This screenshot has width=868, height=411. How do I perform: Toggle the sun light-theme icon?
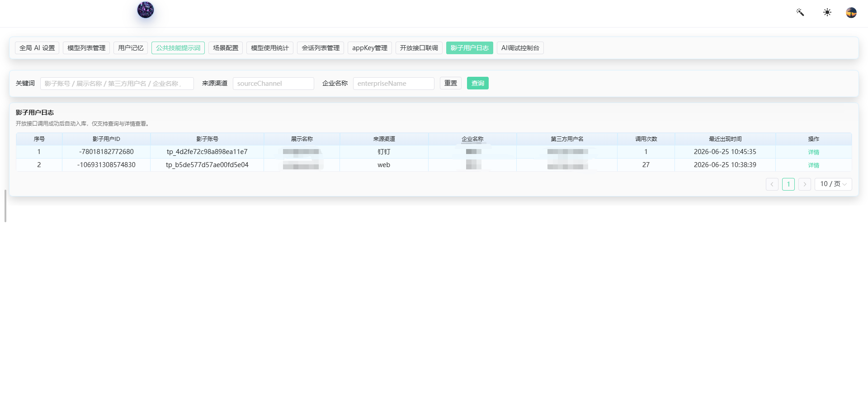pyautogui.click(x=827, y=12)
